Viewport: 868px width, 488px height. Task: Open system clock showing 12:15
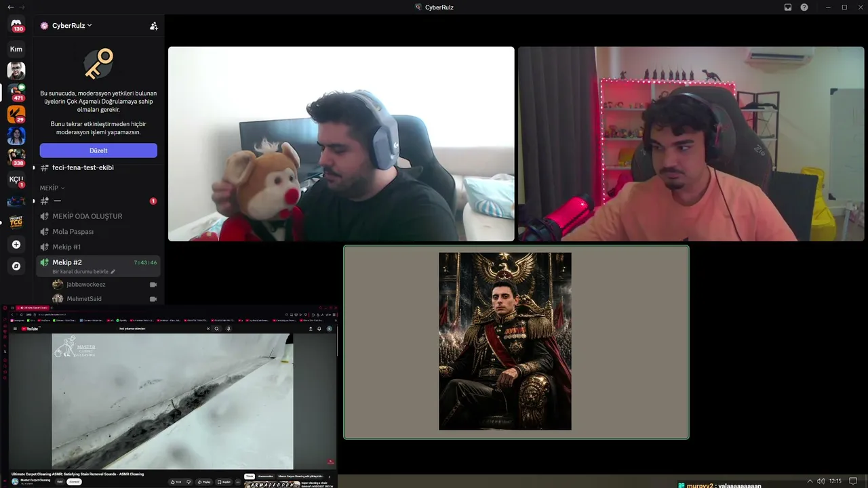(x=835, y=481)
